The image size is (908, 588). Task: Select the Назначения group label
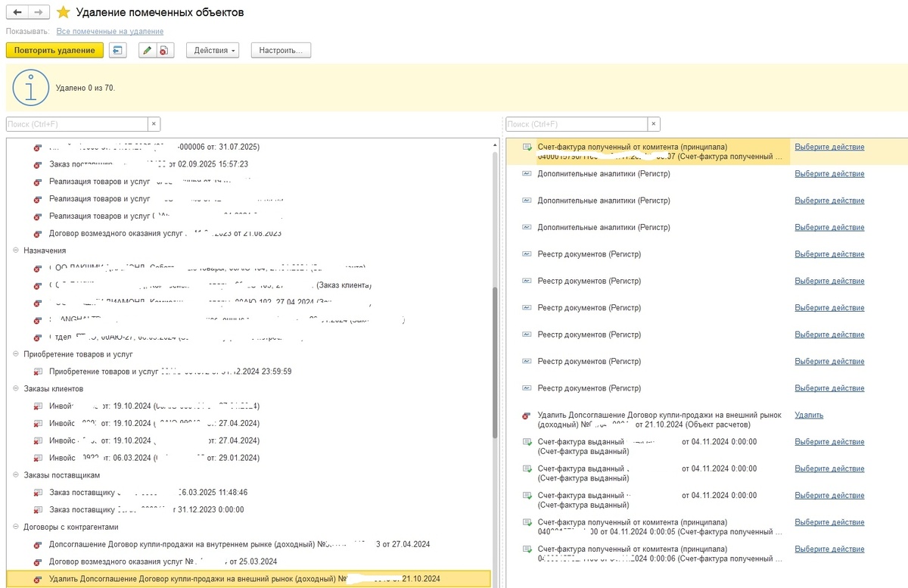coord(45,250)
